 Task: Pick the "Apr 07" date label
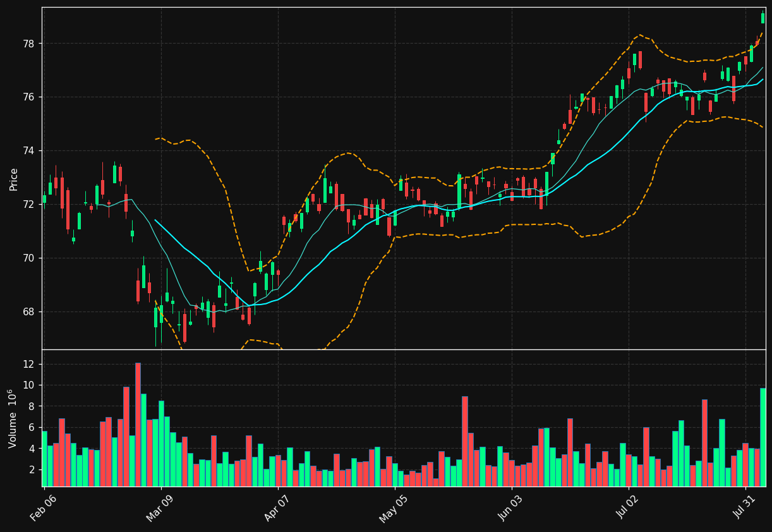point(277,508)
